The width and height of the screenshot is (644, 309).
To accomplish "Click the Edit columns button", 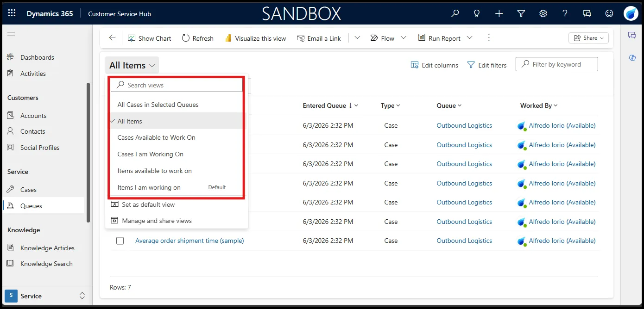I will pyautogui.click(x=435, y=65).
